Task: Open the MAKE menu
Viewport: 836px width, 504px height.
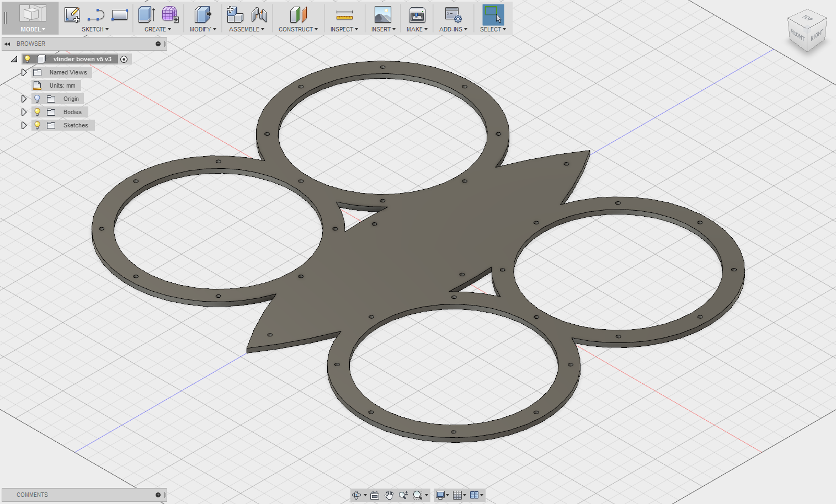Action: [417, 29]
